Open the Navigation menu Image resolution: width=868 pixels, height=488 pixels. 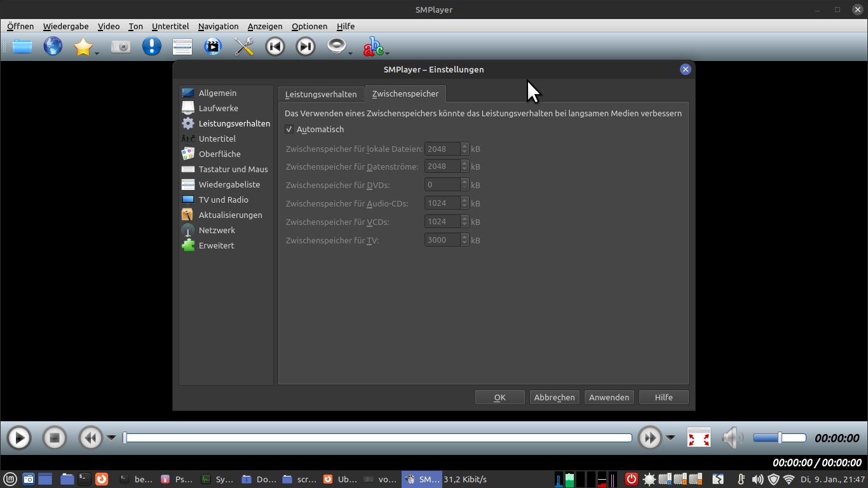coord(218,26)
